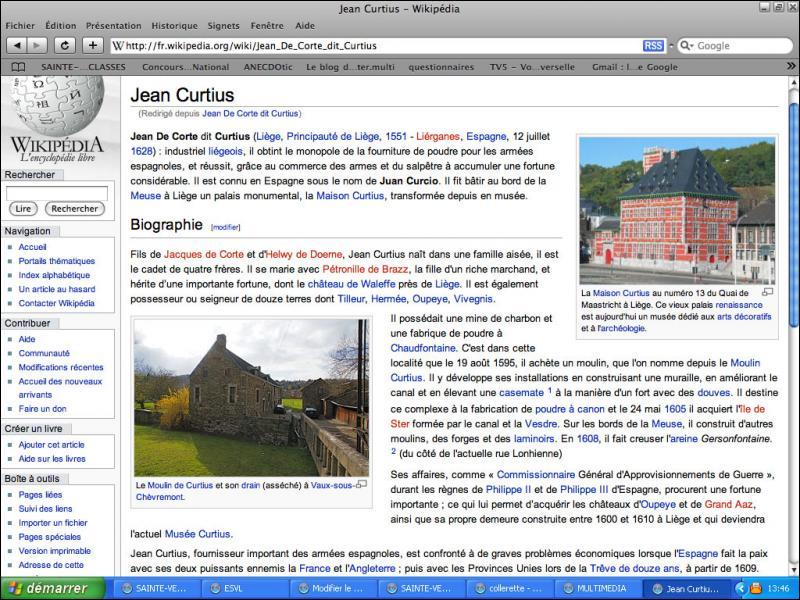800x600 pixels.
Task: Click the scrollbar down arrow
Action: (x=793, y=570)
